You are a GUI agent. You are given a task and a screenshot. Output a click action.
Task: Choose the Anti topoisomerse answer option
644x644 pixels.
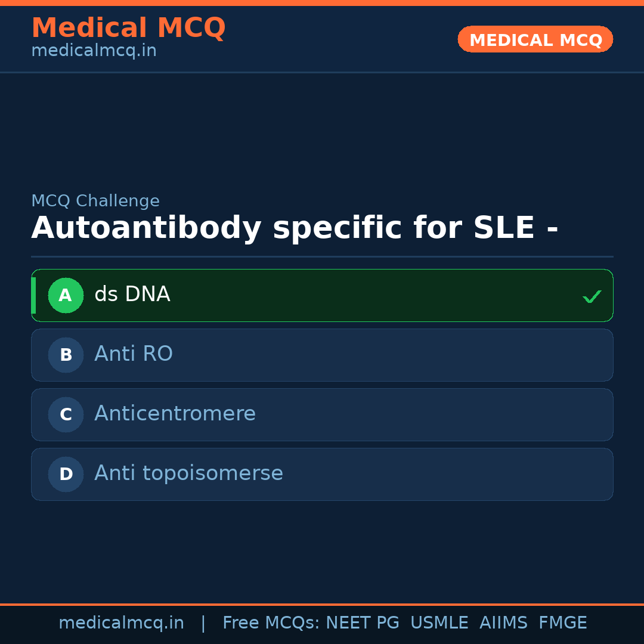click(x=322, y=474)
